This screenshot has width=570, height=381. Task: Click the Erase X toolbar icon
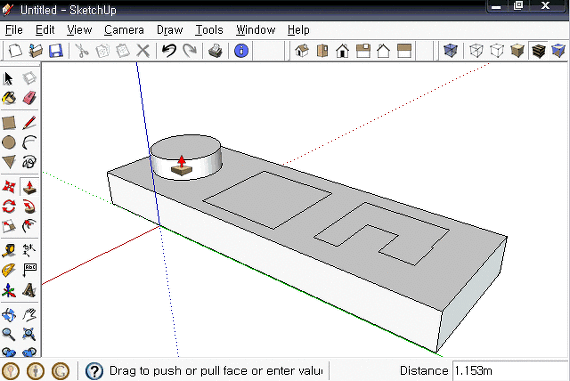pos(143,51)
